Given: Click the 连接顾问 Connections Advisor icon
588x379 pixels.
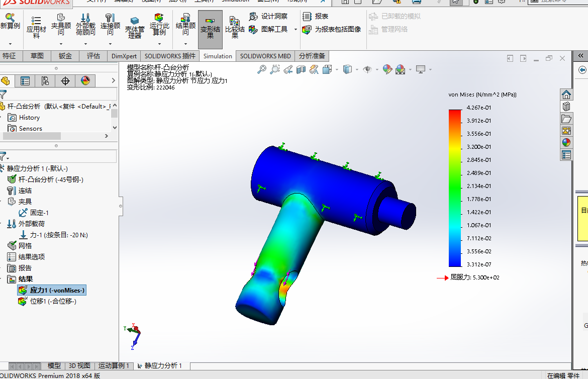Looking at the screenshot, I should click(110, 25).
